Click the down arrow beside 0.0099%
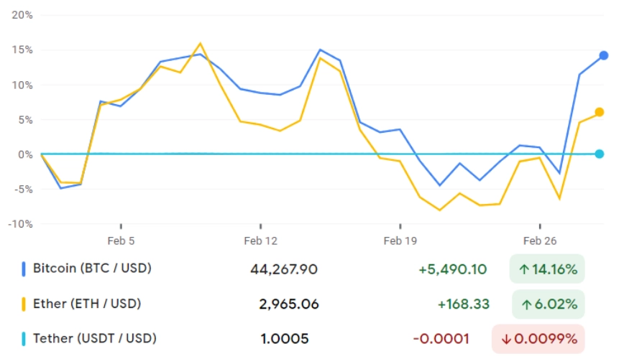The width and height of the screenshot is (624, 364). click(506, 340)
